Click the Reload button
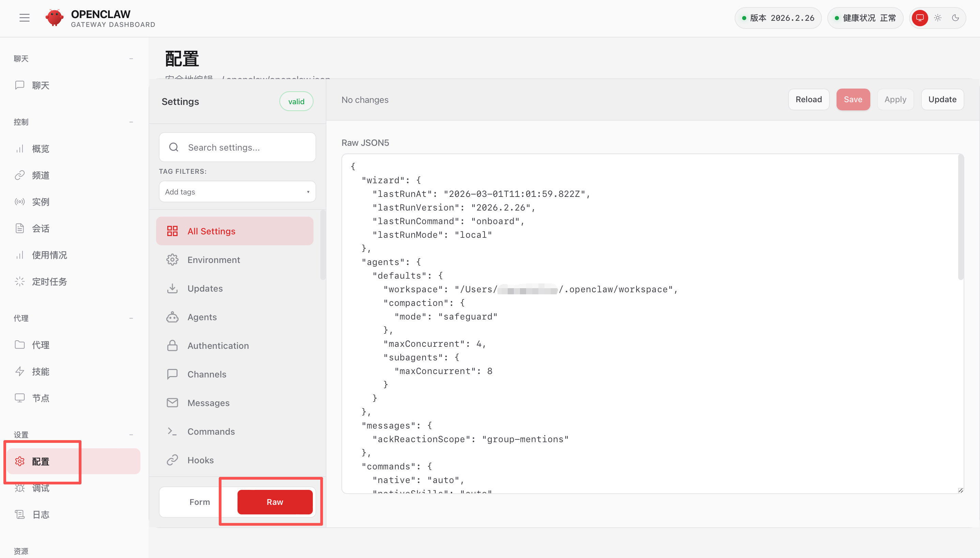The height and width of the screenshot is (558, 980). [x=808, y=99]
